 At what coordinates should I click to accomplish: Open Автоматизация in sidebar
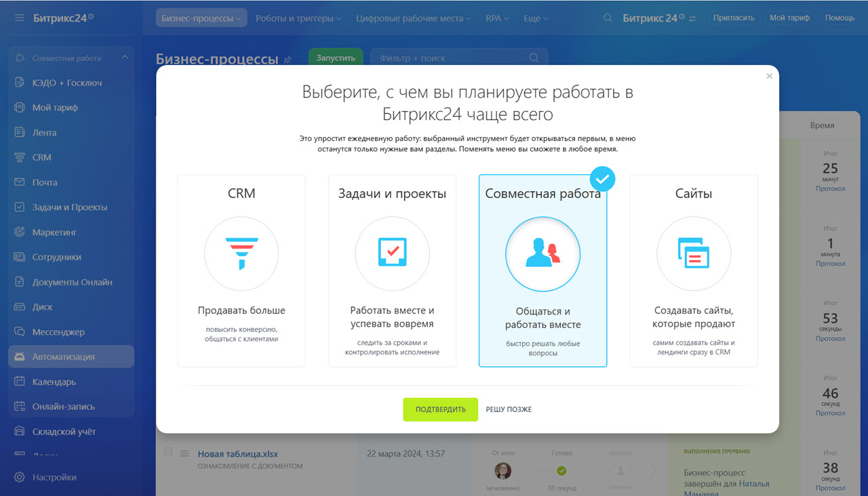pos(71,356)
